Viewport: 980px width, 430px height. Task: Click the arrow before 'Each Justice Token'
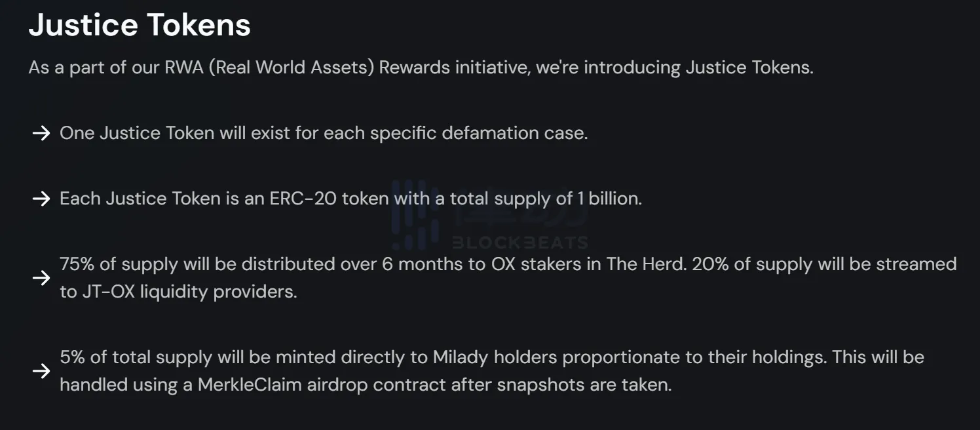pyautogui.click(x=41, y=199)
